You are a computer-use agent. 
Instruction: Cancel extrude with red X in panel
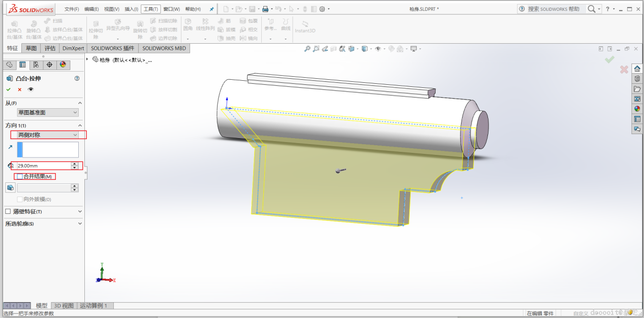point(20,89)
